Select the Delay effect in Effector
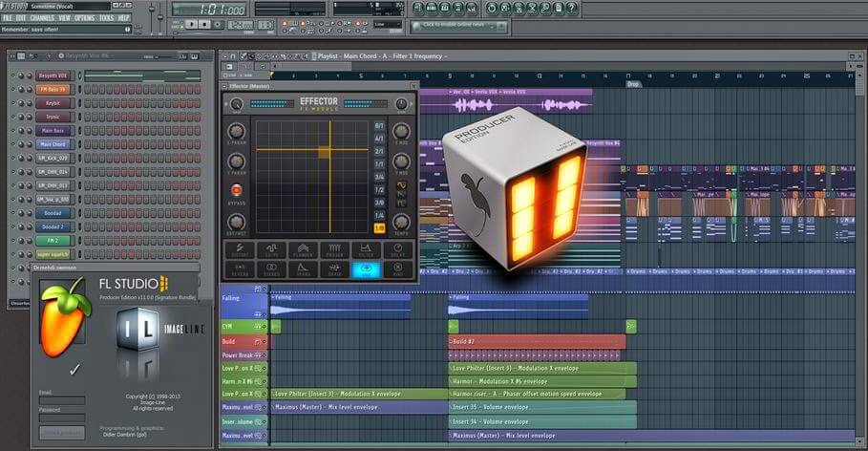868x451 pixels. click(398, 250)
